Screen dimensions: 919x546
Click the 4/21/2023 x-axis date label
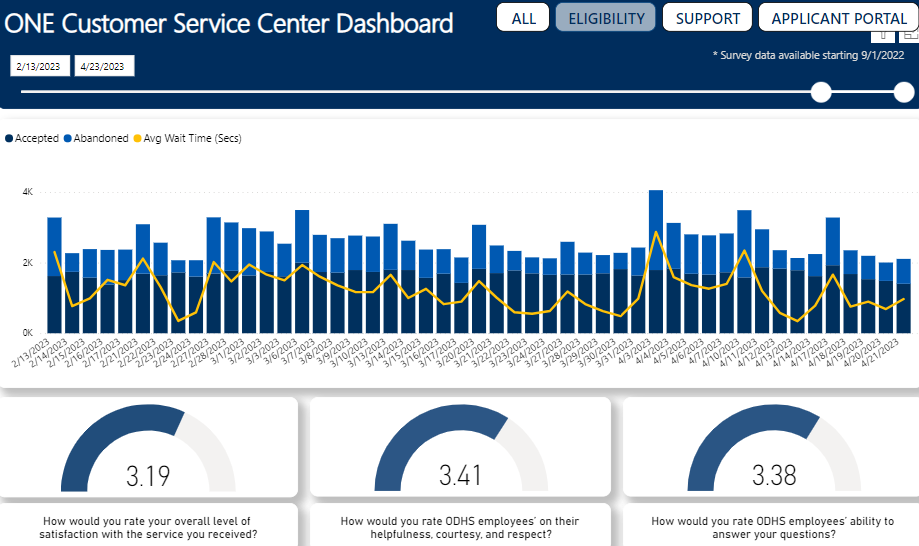tap(879, 352)
